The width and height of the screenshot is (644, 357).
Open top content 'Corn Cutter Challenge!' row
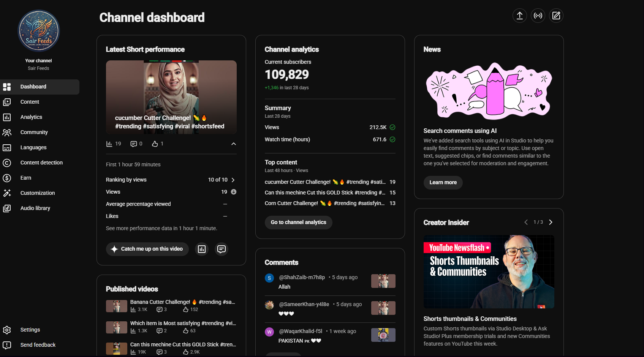click(x=330, y=203)
